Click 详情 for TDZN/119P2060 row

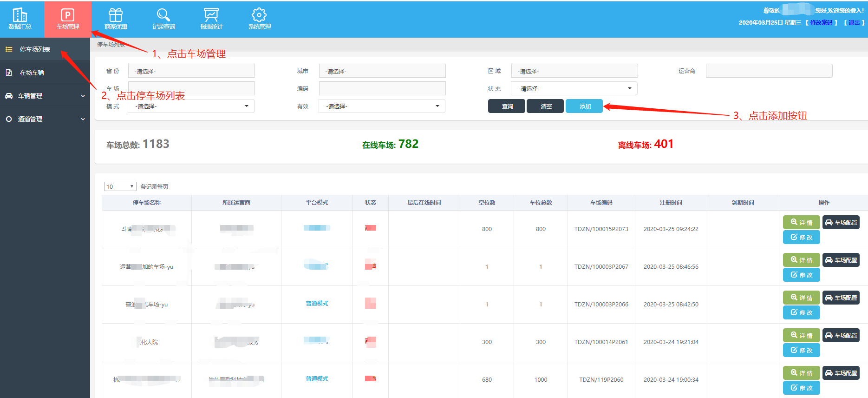(802, 373)
